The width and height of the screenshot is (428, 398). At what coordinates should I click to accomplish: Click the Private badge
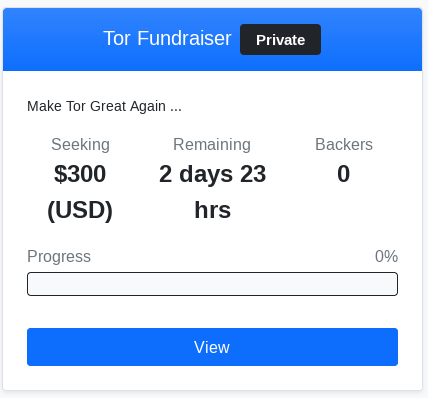[280, 40]
